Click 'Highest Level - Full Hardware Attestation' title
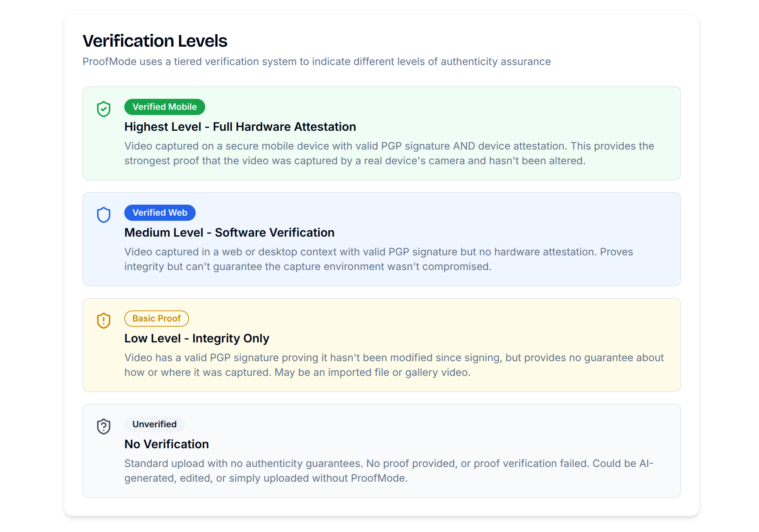Image resolution: width=759 pixels, height=532 pixels. tap(240, 127)
